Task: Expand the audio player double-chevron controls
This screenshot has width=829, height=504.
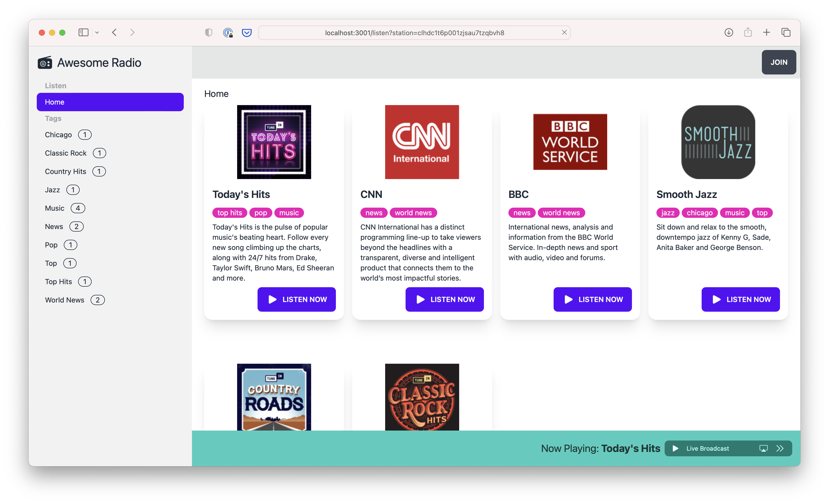Action: [x=780, y=448]
